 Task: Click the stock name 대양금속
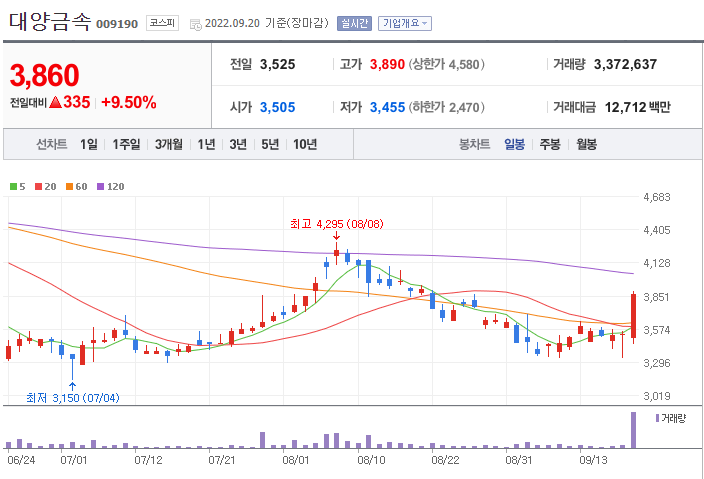[50, 22]
